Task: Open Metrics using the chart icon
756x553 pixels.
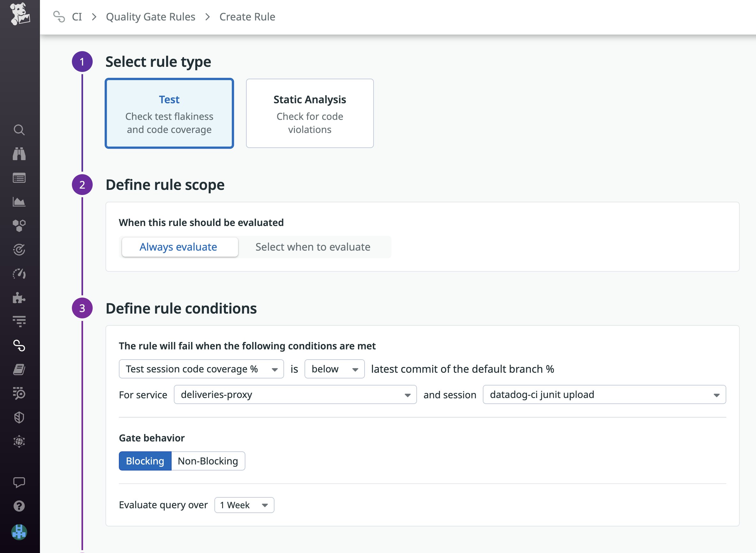Action: coord(19,201)
